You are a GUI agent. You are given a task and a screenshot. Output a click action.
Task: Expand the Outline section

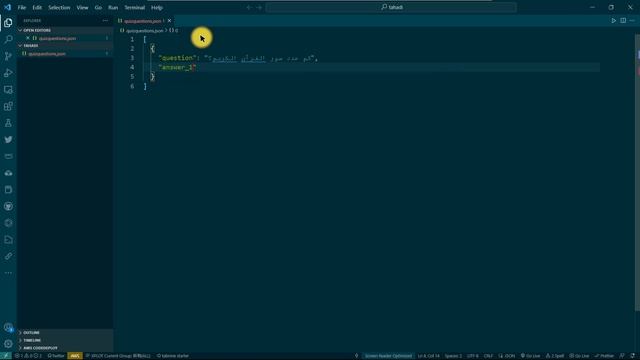tap(64, 333)
